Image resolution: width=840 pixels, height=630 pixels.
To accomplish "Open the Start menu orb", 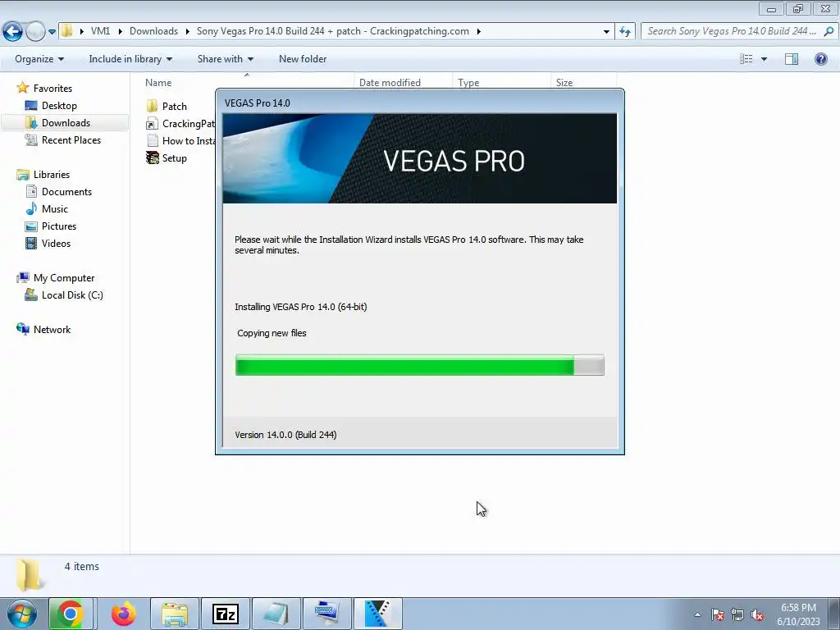I will point(22,614).
